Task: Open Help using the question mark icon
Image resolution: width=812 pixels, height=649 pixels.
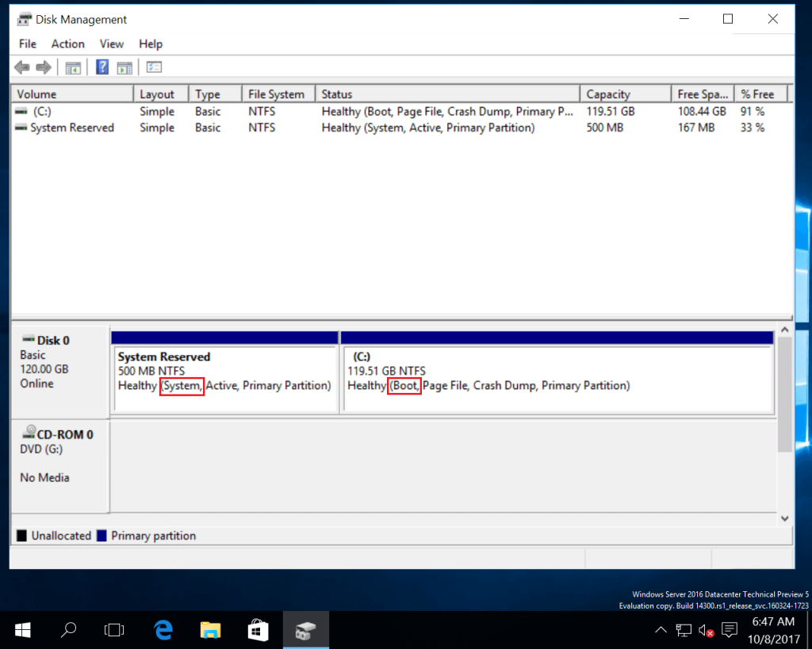Action: click(102, 67)
